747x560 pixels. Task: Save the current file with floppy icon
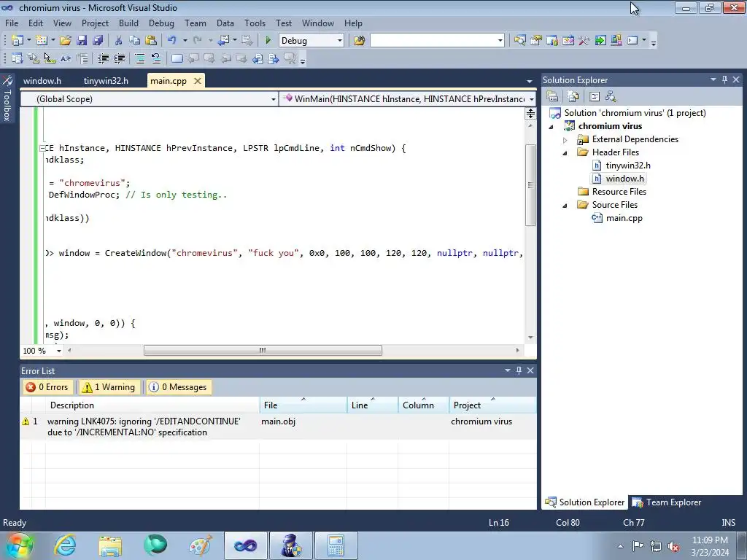[82, 41]
